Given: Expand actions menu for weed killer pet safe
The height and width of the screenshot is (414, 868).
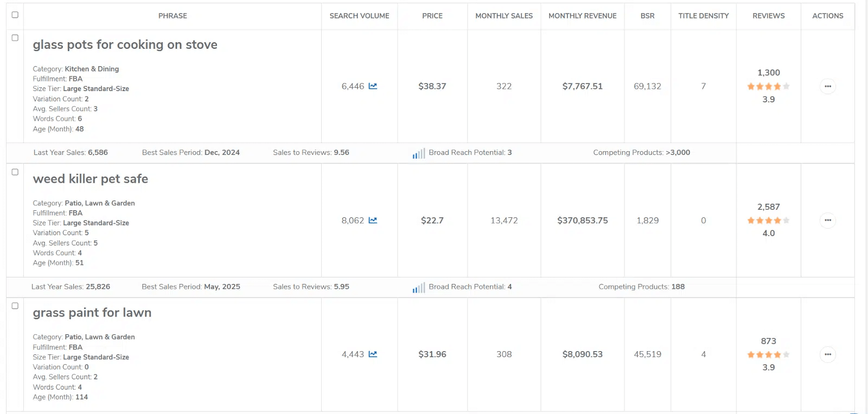Looking at the screenshot, I should 827,221.
